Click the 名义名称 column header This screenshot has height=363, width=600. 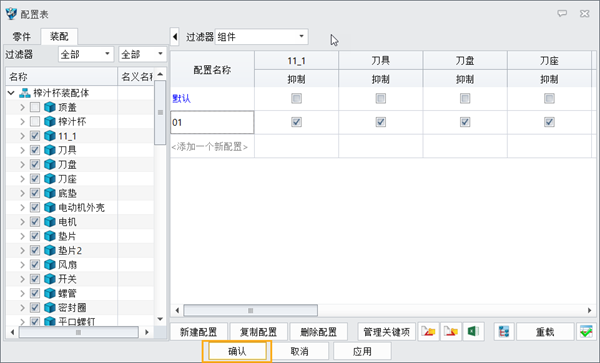[136, 77]
